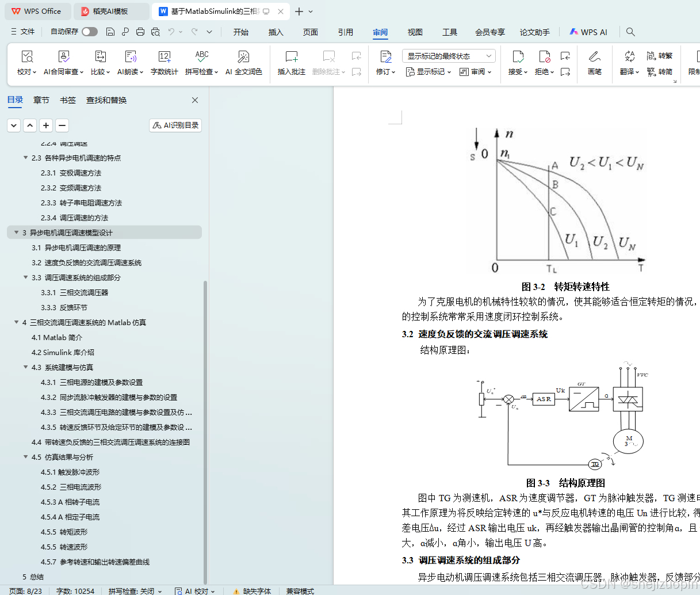Open 查找和替换 in navigation pane

point(106,100)
